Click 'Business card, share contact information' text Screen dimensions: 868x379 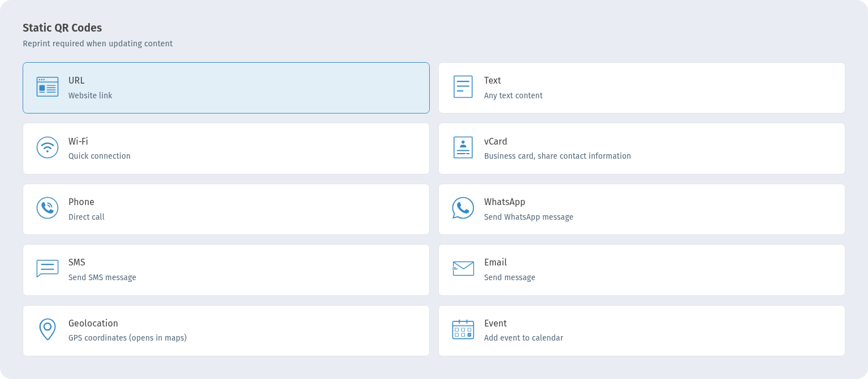(558, 156)
